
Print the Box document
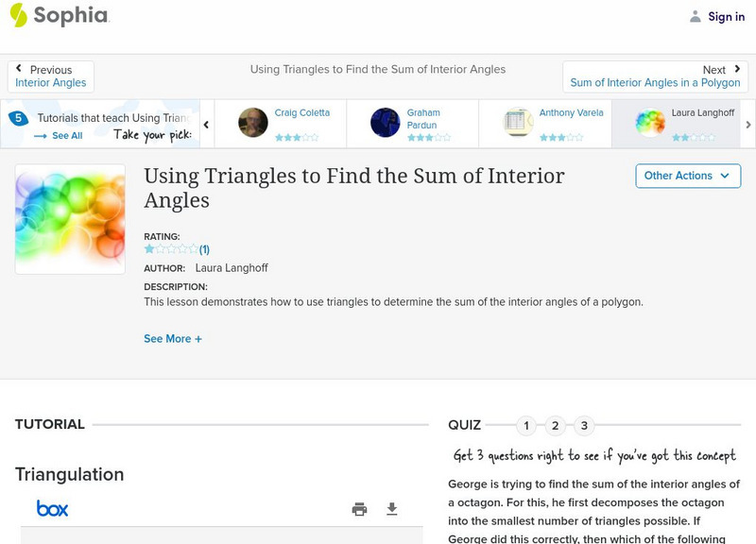tap(359, 509)
